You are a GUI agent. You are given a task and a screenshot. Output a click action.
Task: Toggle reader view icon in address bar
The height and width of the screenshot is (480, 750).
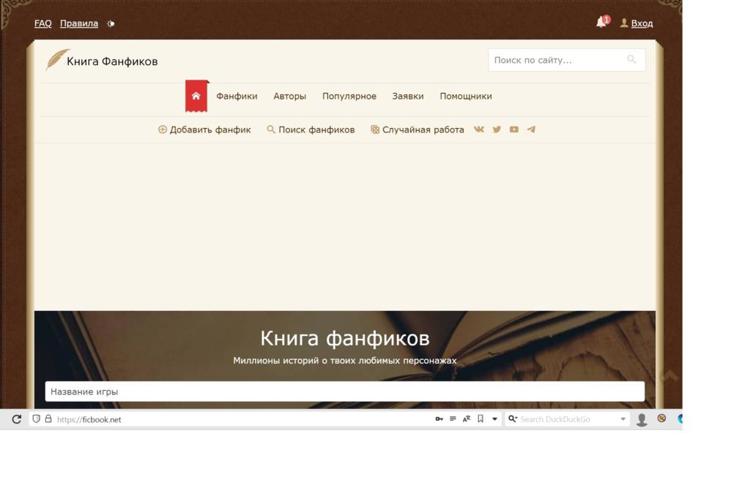[452, 419]
